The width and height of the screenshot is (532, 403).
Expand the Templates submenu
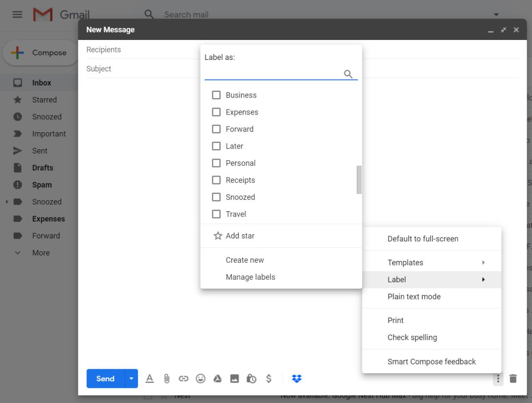(405, 262)
